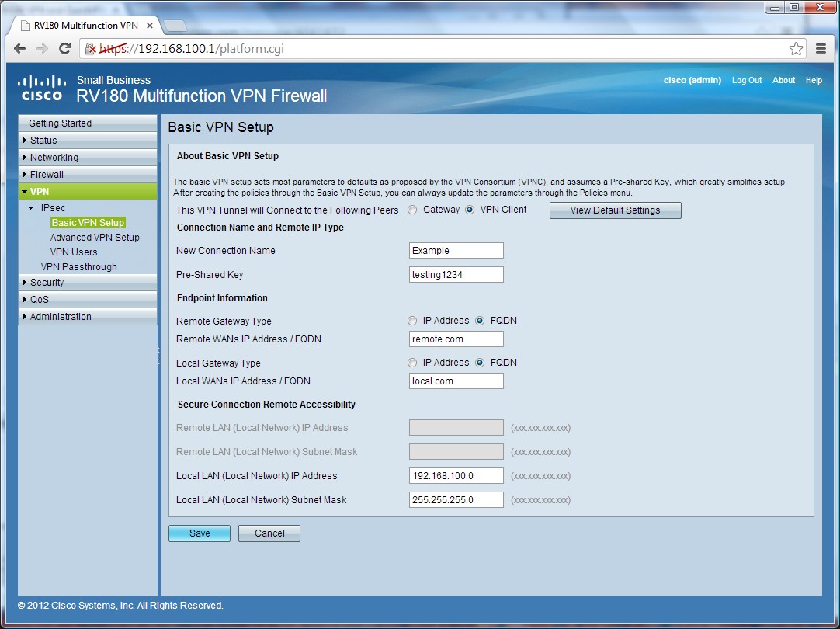Click the browser forward arrow
The image size is (840, 629).
click(42, 49)
